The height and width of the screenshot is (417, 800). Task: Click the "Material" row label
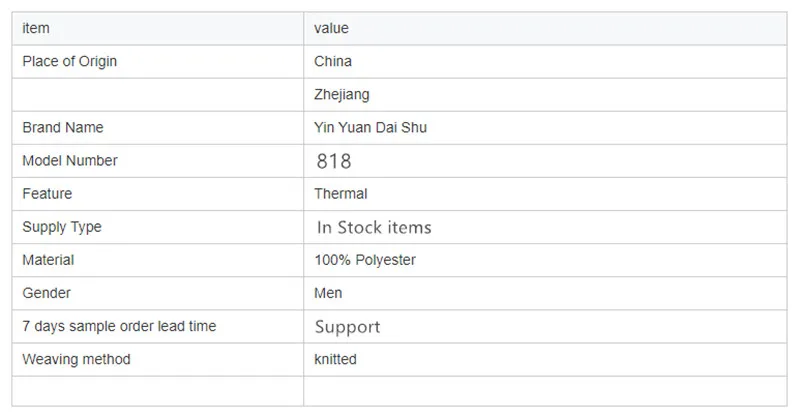point(48,260)
